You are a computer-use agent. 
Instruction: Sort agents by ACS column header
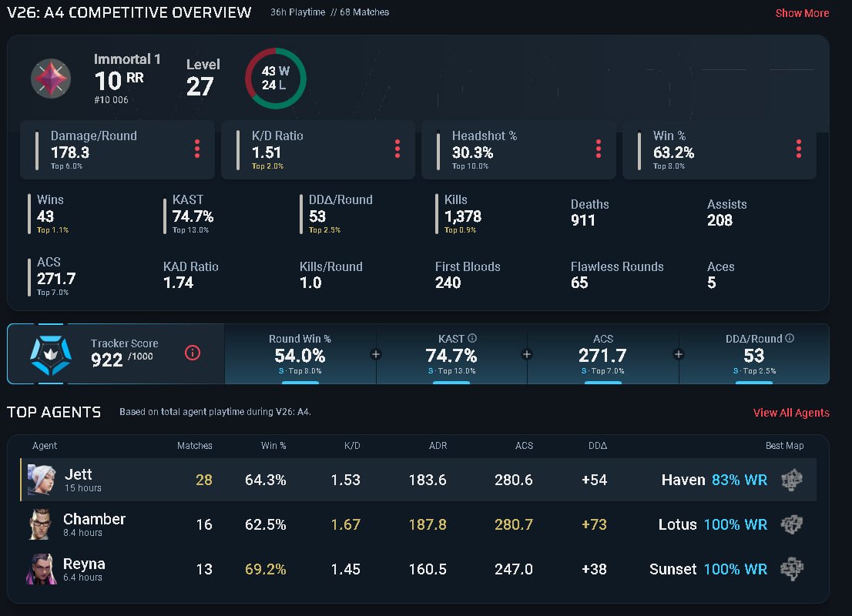(524, 445)
